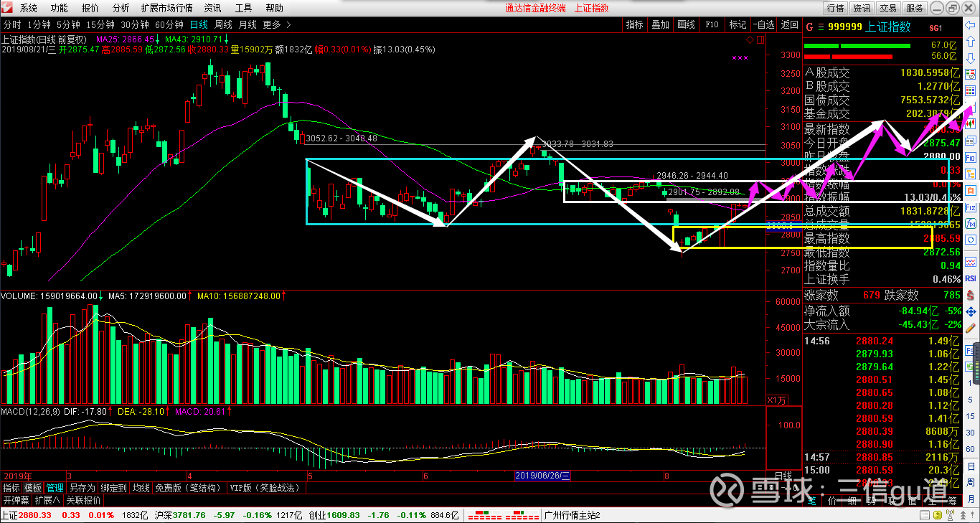
Task: Click the 返回 button
Action: click(789, 24)
